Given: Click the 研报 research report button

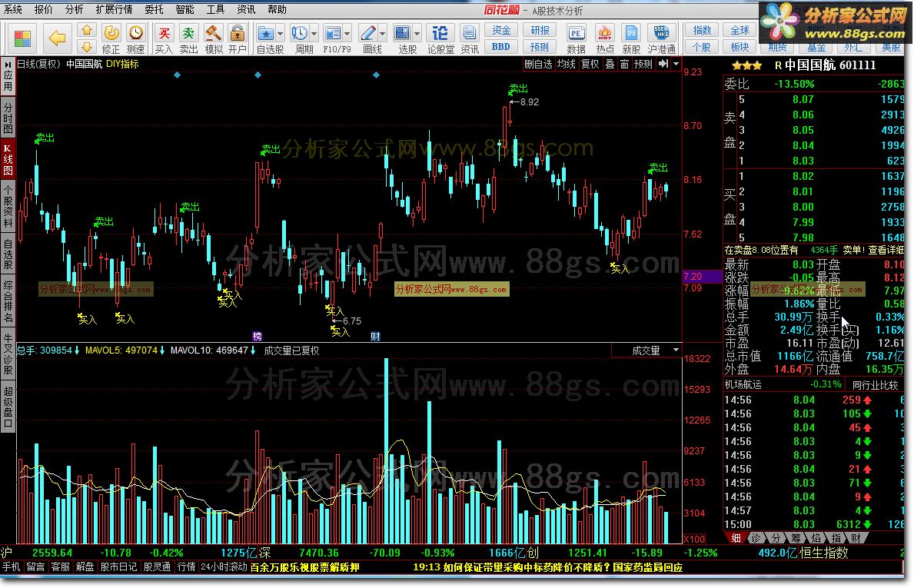Looking at the screenshot, I should point(539,30).
